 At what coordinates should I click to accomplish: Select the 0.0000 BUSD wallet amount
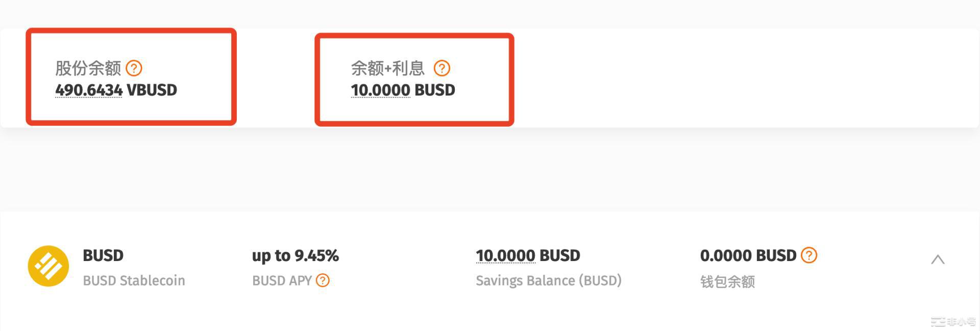[x=748, y=255]
